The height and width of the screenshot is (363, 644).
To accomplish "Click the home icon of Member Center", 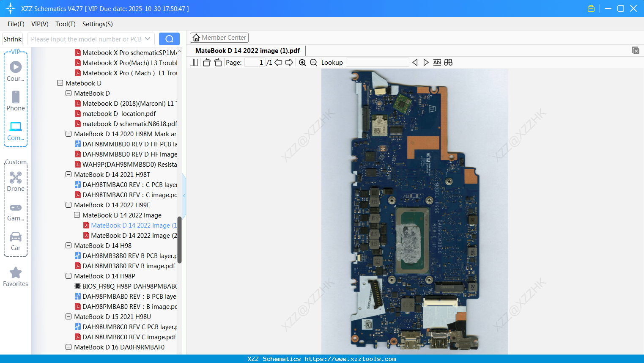I will (196, 38).
